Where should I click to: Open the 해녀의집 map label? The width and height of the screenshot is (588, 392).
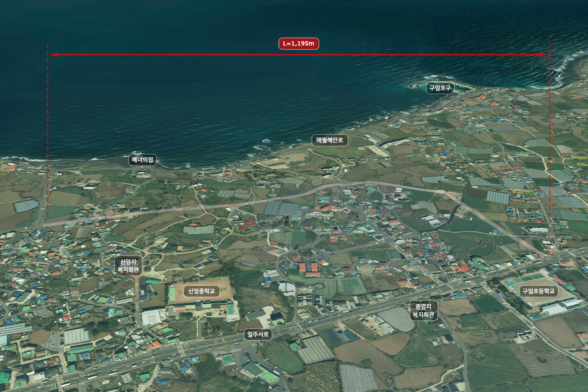(x=142, y=160)
